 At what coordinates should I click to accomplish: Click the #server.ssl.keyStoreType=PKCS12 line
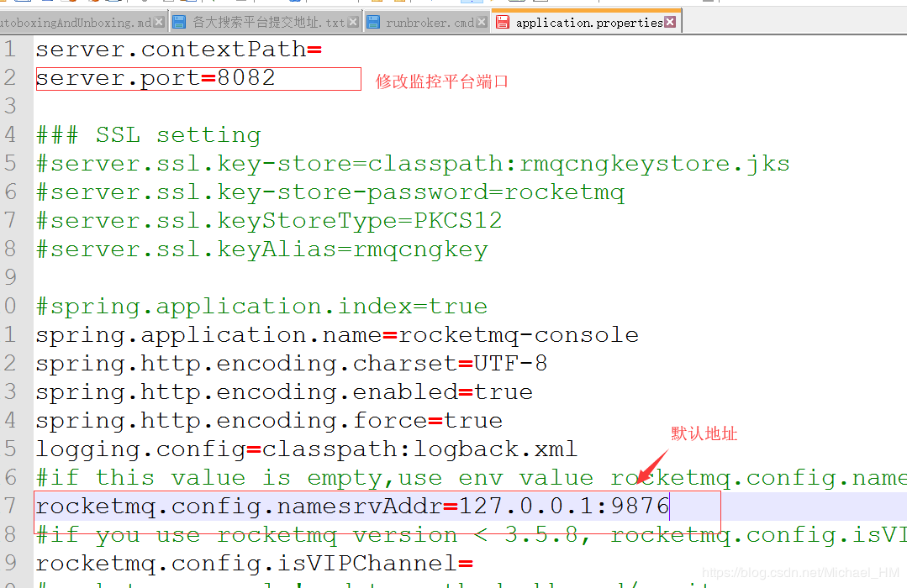pos(269,221)
